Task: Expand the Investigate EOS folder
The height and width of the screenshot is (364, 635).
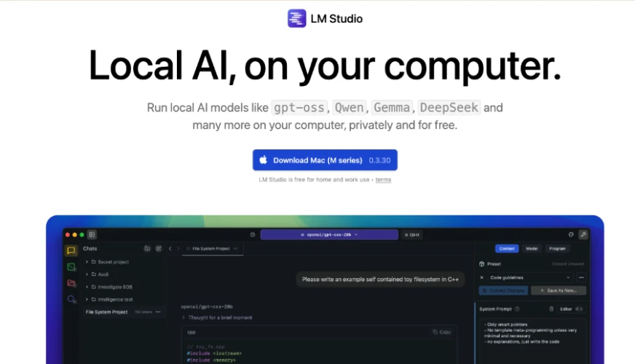Action: pyautogui.click(x=87, y=287)
